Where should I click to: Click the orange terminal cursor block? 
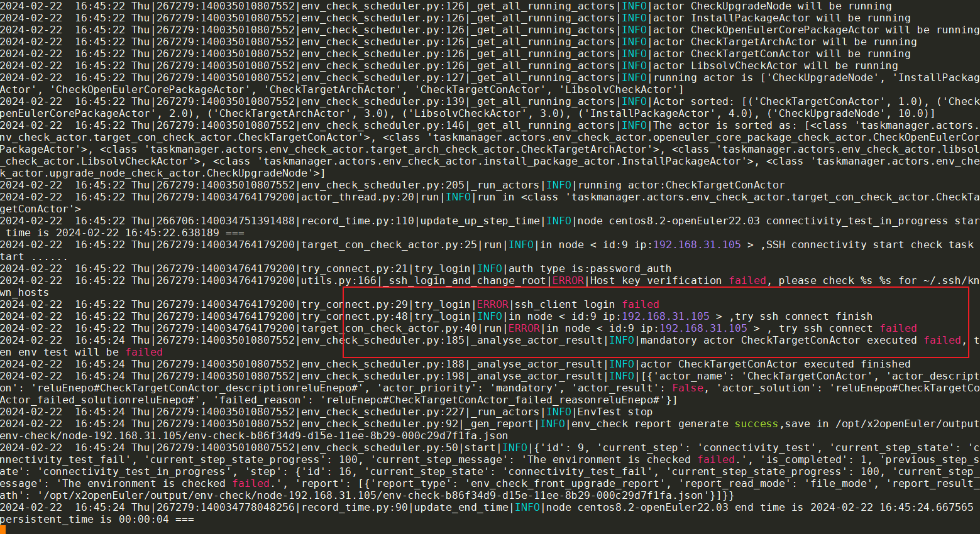coord(3,530)
